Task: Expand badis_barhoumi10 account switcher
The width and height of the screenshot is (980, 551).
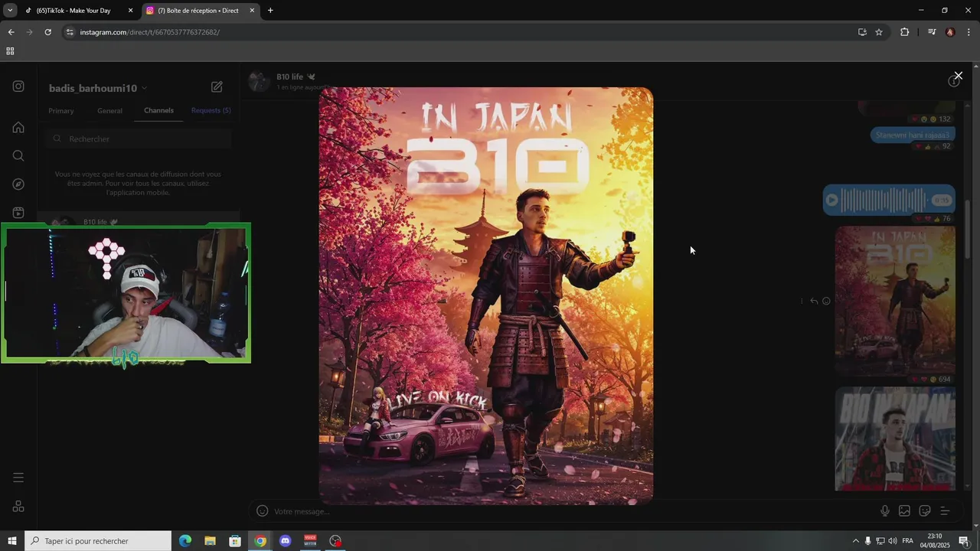Action: point(98,88)
